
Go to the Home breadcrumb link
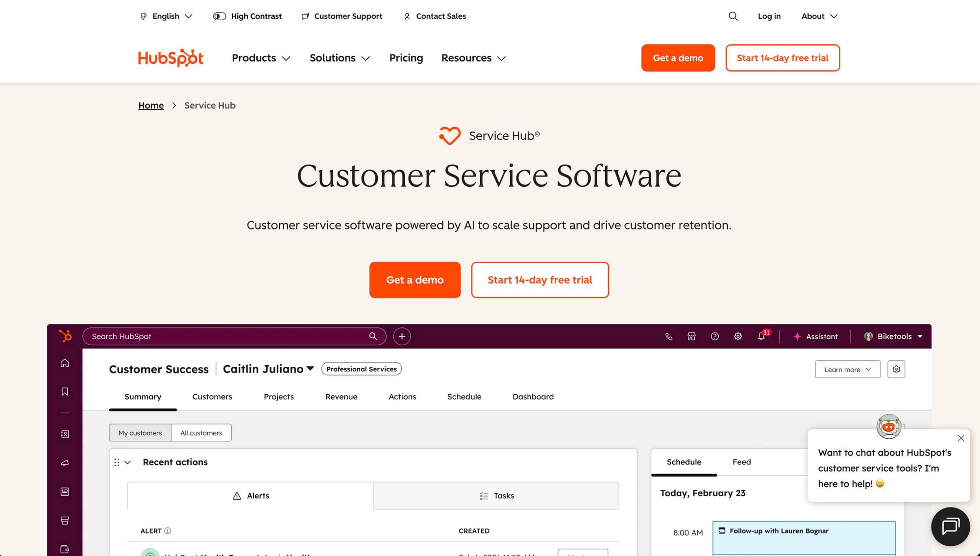pyautogui.click(x=151, y=105)
